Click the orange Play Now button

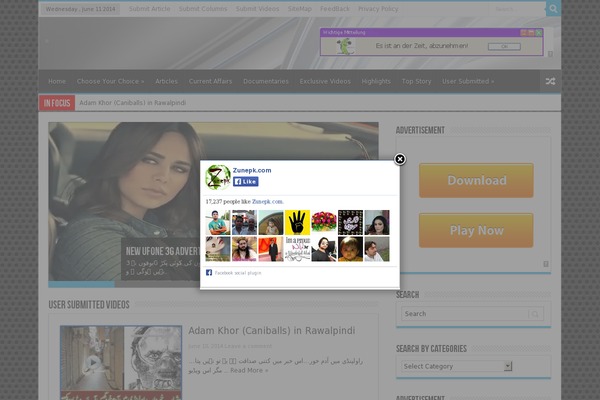[476, 230]
